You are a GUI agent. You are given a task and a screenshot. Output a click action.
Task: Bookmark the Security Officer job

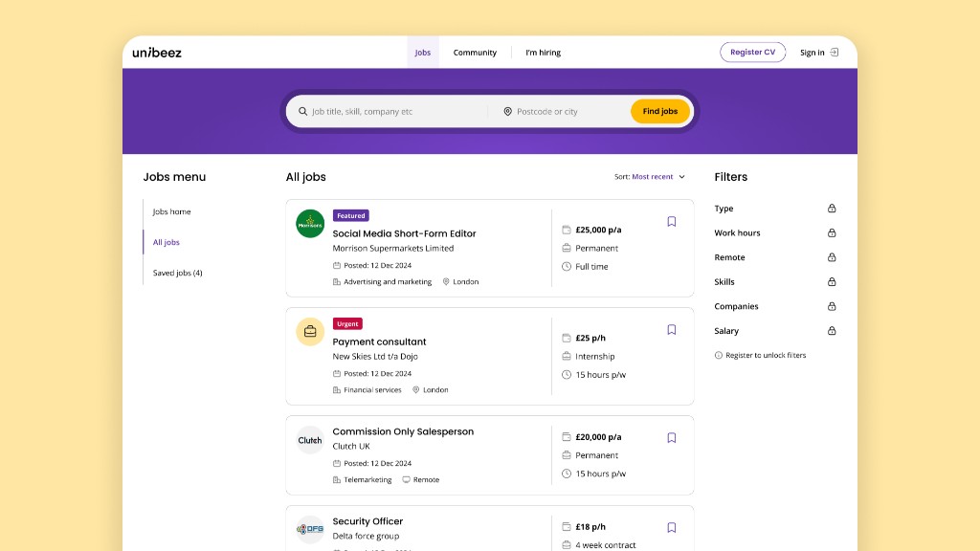point(671,528)
